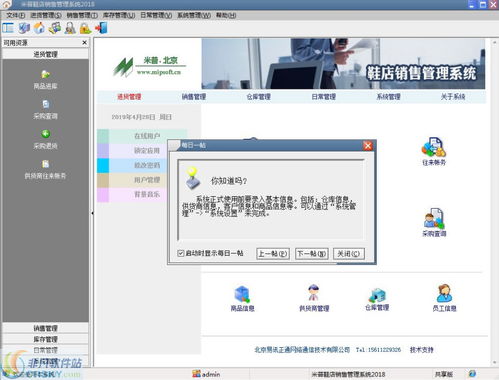Toggle 启动时显示每日一帖 checkbox
Image resolution: width=499 pixels, height=380 pixels.
tap(180, 253)
